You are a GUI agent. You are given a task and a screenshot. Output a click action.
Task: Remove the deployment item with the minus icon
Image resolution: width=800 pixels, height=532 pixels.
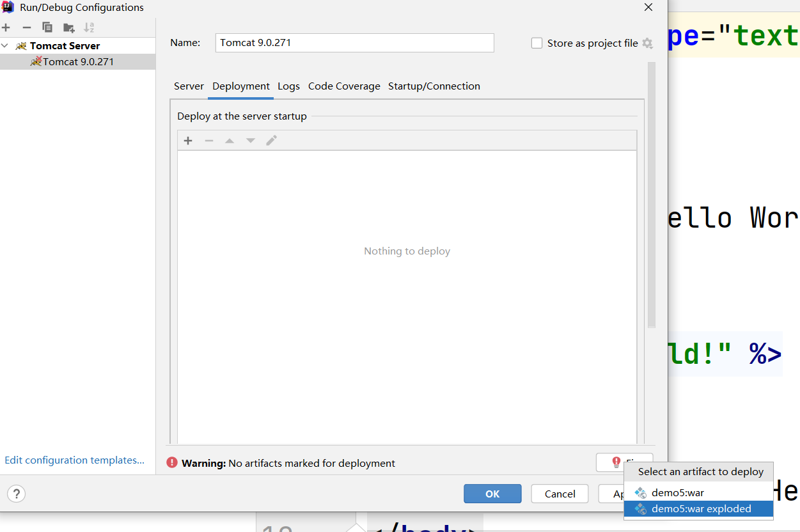208,141
